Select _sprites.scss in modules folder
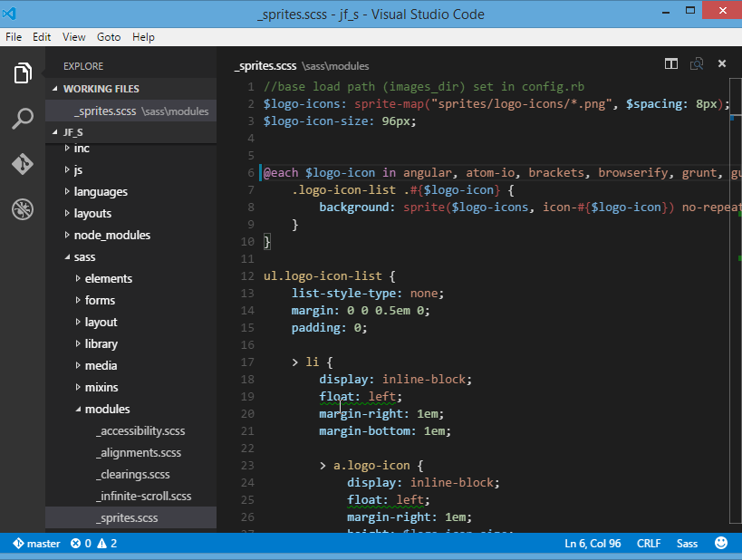Image resolution: width=742 pixels, height=560 pixels. [131, 518]
